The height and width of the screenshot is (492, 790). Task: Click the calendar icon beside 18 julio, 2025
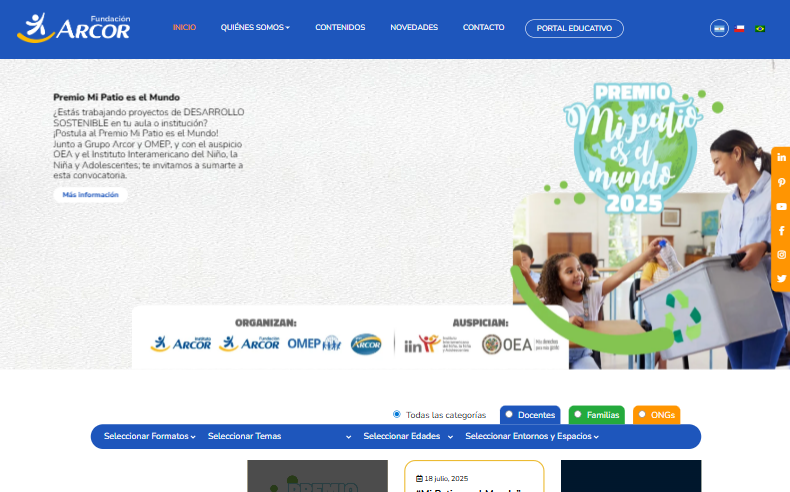419,478
